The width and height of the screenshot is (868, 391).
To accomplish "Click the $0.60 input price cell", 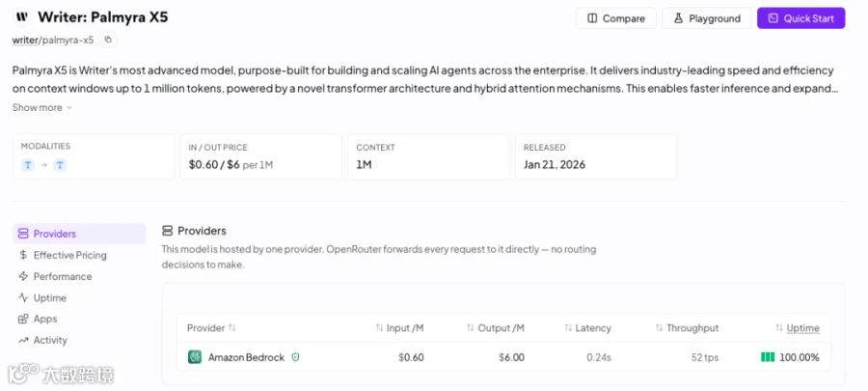I will 411,357.
